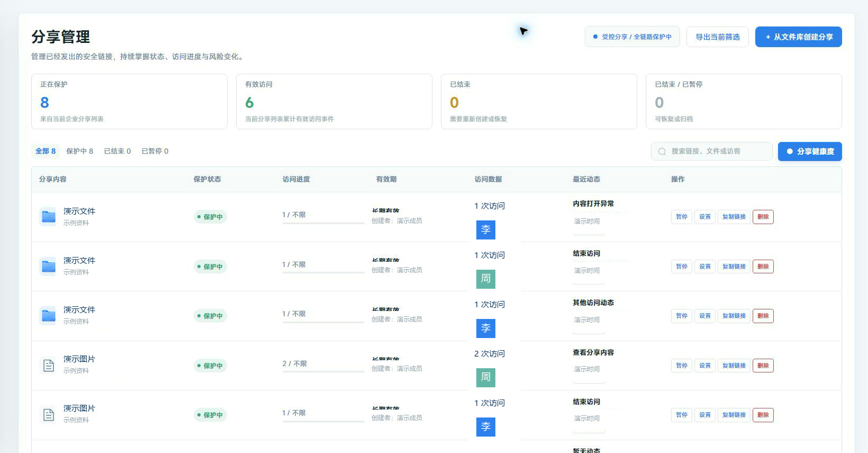Delete share in 演示文件 结束访问 row
This screenshot has height=453, width=868.
[763, 267]
